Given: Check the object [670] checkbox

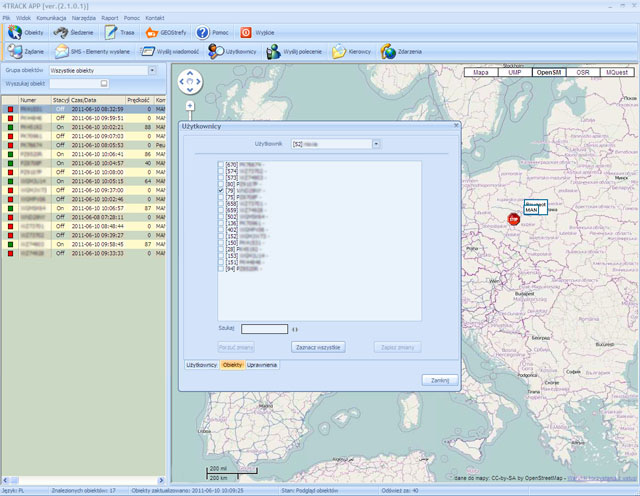Looking at the screenshot, I should click(x=221, y=165).
